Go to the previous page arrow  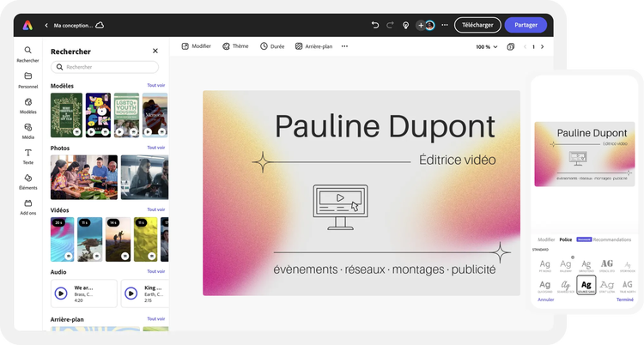(525, 47)
